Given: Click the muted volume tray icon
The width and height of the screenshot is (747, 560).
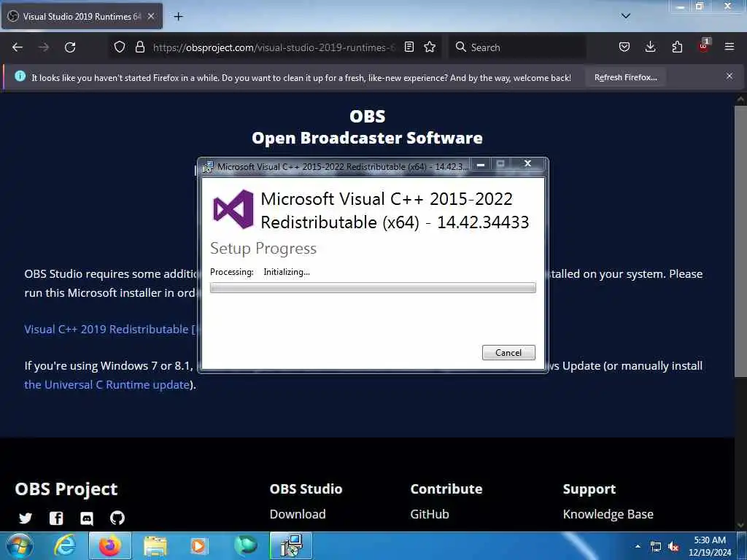Looking at the screenshot, I should pyautogui.click(x=673, y=547).
